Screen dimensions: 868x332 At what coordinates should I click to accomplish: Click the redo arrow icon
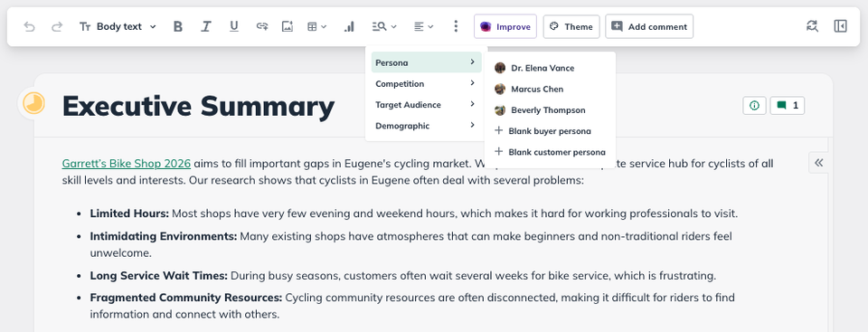[x=57, y=26]
